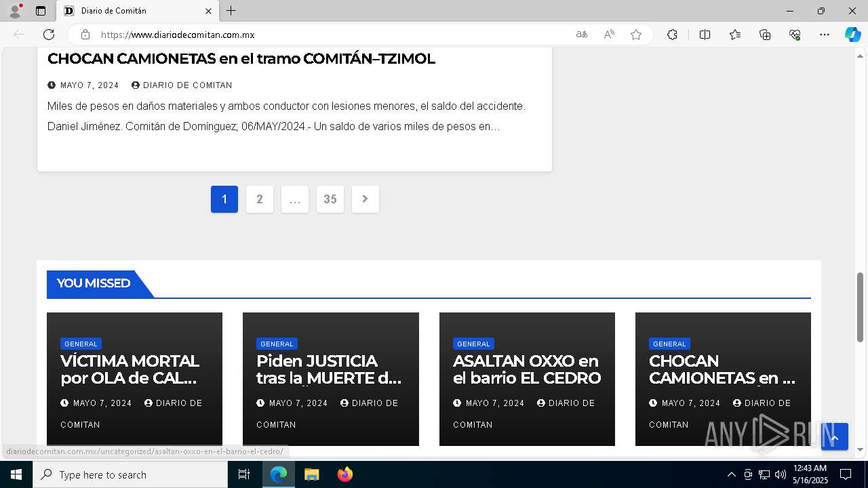Go back with the arrow button
Viewport: 868px width, 488px height.
click(19, 35)
